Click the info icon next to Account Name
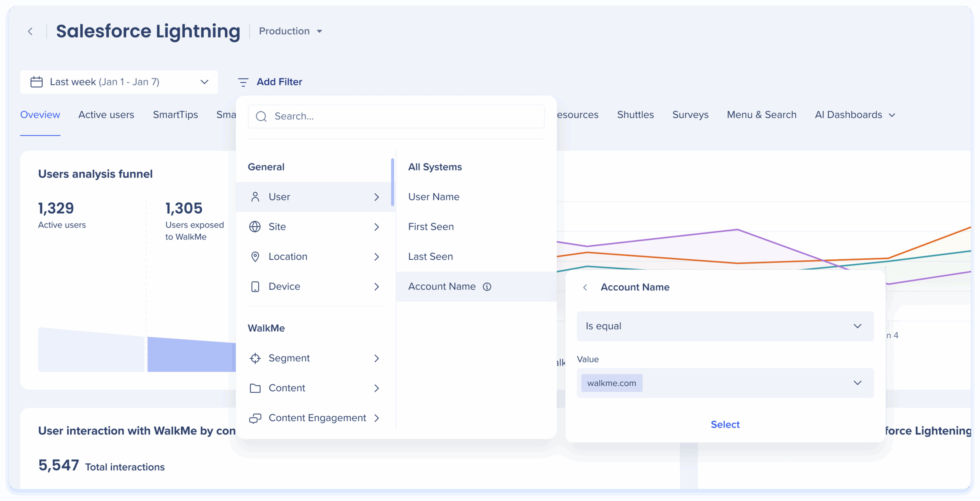The width and height of the screenshot is (980, 501). [x=487, y=287]
